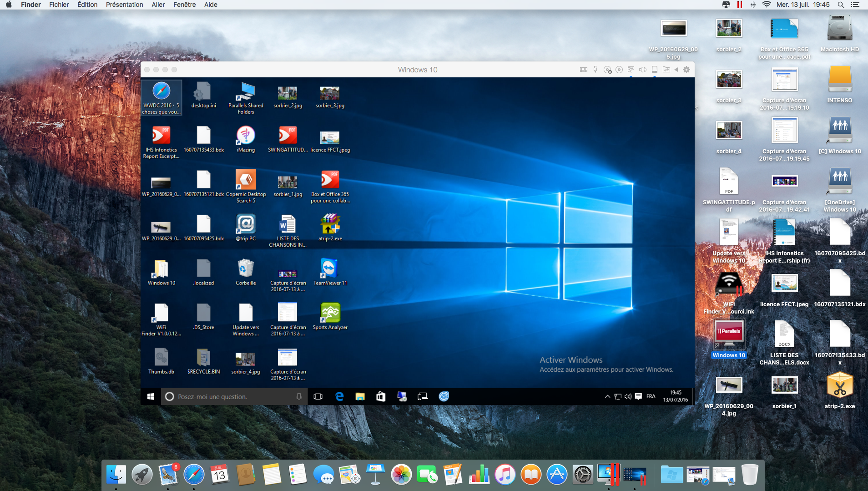This screenshot has height=491, width=868.
Task: Open Safari in the Dock
Action: point(194,475)
